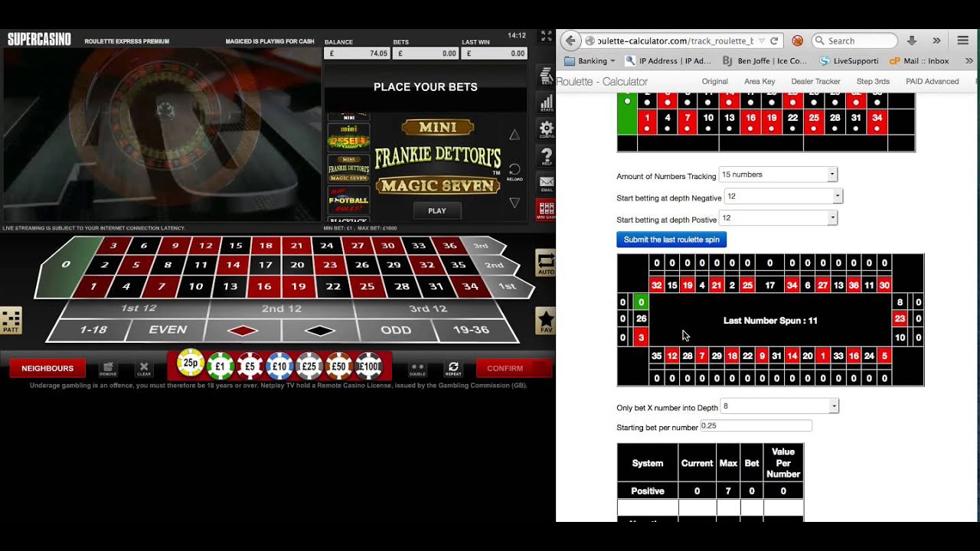Click the Remove bet icon
Screen dimensions: 980x551
[x=108, y=369]
